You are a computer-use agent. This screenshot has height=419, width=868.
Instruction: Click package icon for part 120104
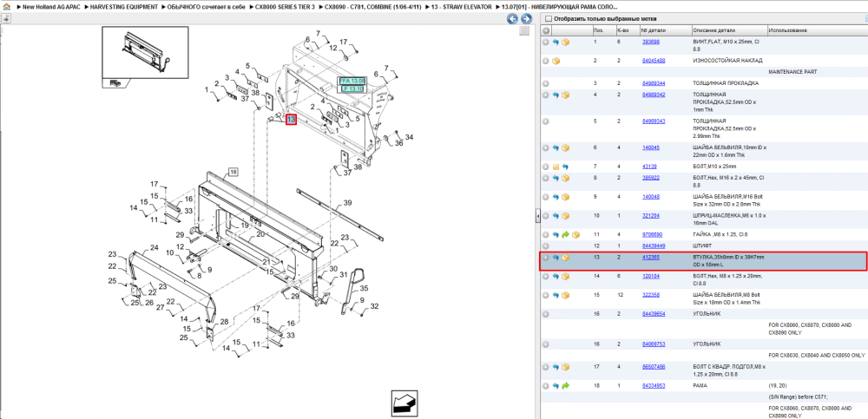tap(566, 276)
